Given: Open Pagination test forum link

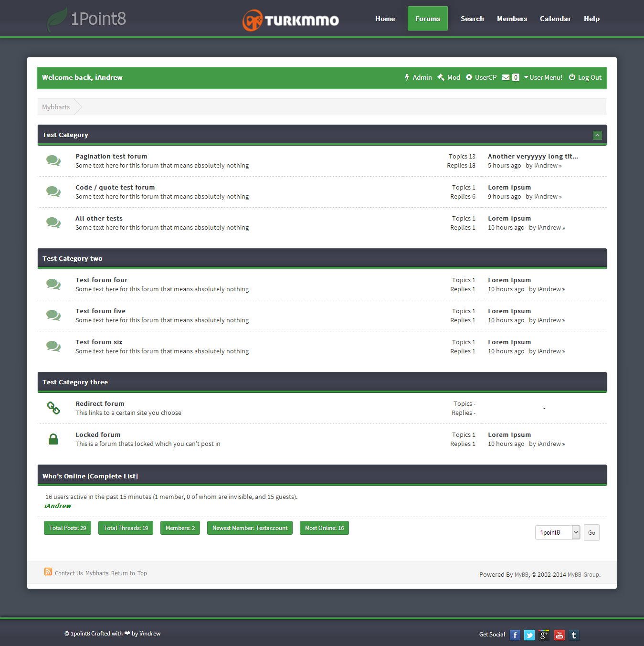Looking at the screenshot, I should click(x=111, y=156).
